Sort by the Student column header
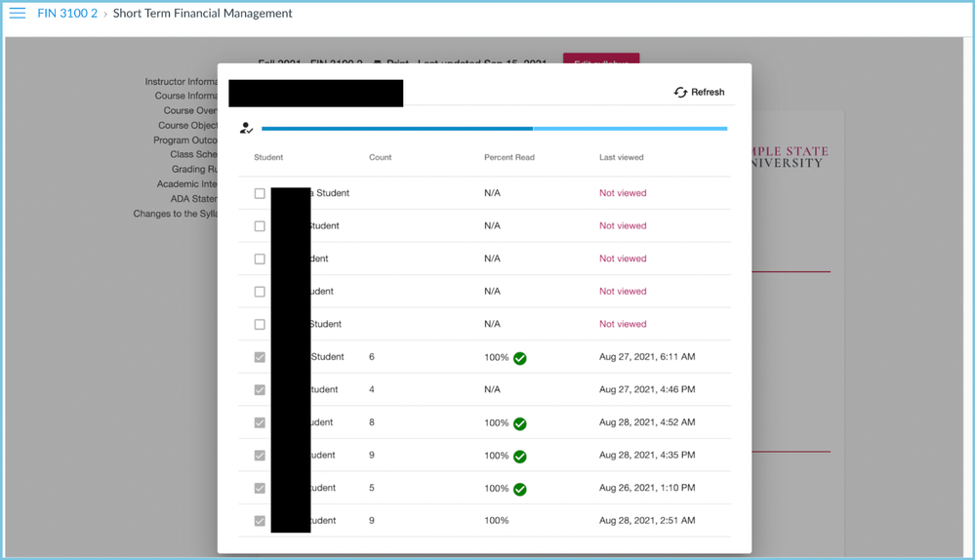 pos(268,157)
